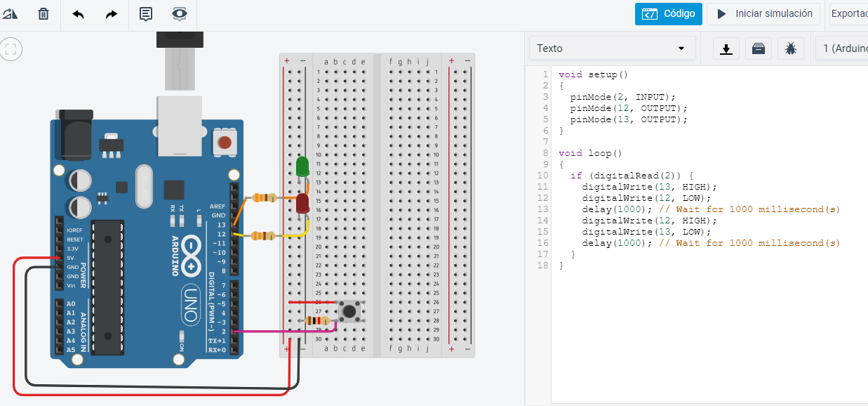Start simulation with Iniciar simulación
Screen dimensions: 868x406
(763, 14)
